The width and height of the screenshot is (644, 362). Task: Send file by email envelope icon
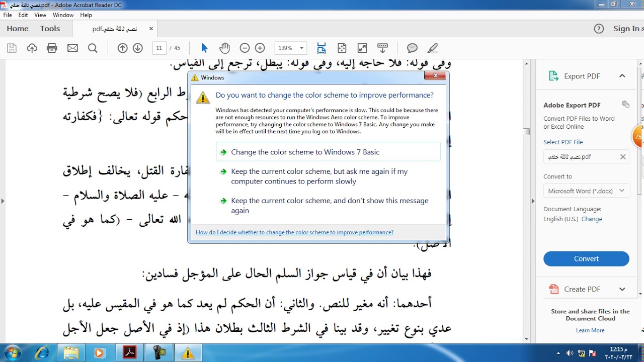tap(72, 48)
